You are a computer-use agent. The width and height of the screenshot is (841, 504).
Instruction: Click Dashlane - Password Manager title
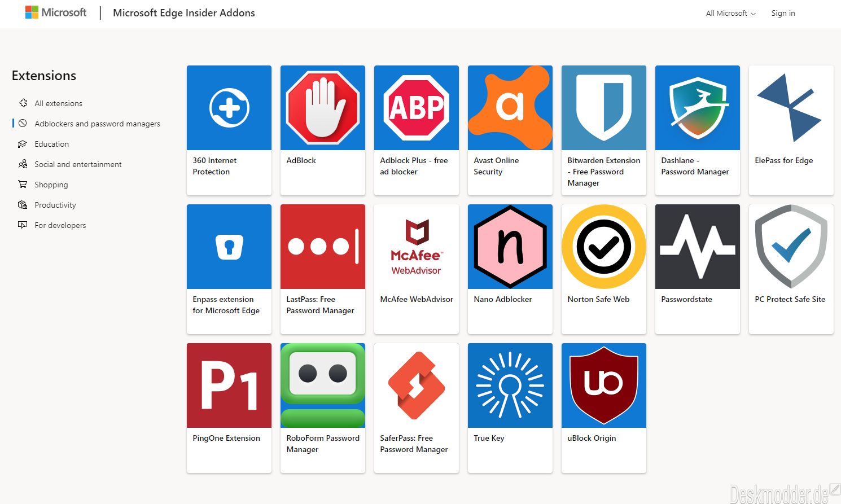pos(695,166)
